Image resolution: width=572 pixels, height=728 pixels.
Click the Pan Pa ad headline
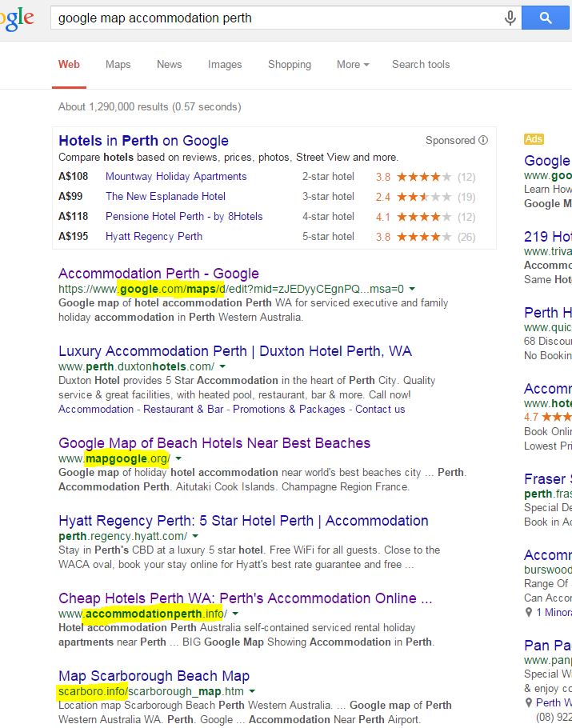548,646
